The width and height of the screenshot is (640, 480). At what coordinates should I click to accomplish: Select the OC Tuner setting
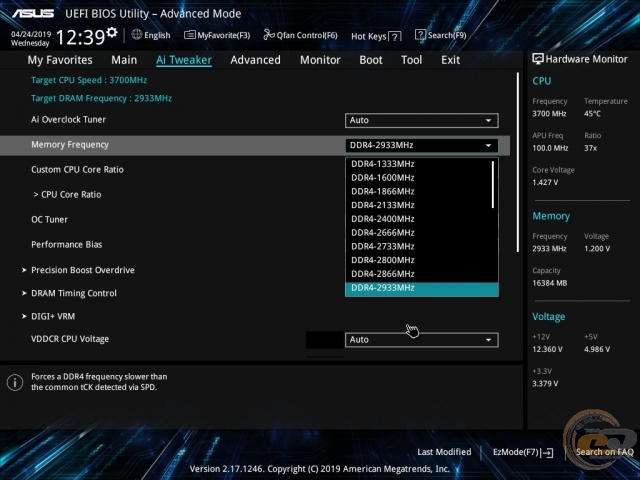click(49, 220)
